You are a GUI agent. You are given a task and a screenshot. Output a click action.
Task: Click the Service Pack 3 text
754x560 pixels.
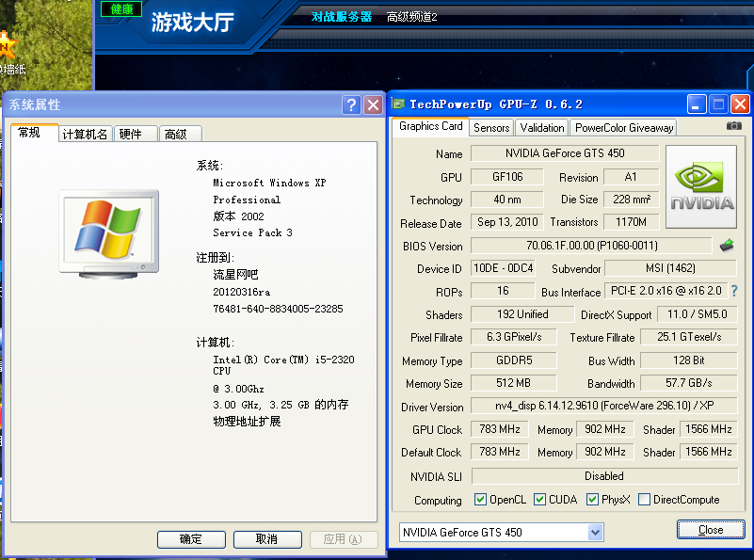[x=252, y=232]
